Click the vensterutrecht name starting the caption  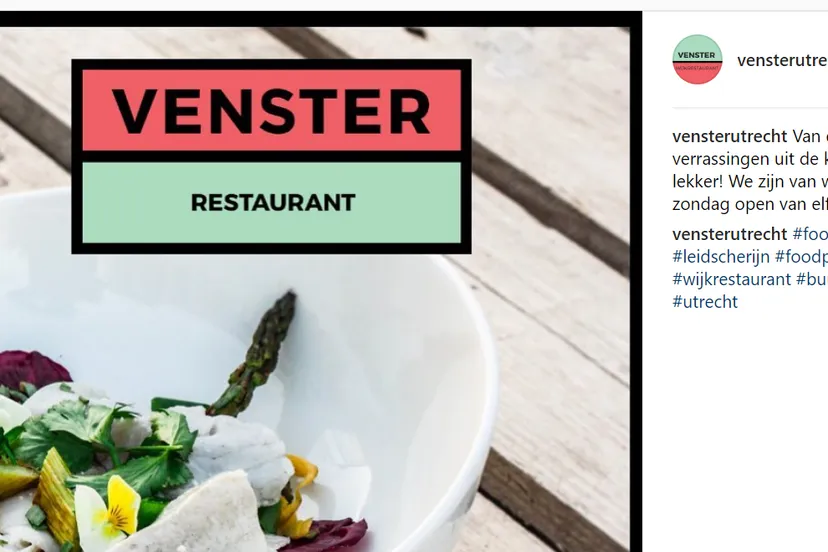[x=729, y=136]
